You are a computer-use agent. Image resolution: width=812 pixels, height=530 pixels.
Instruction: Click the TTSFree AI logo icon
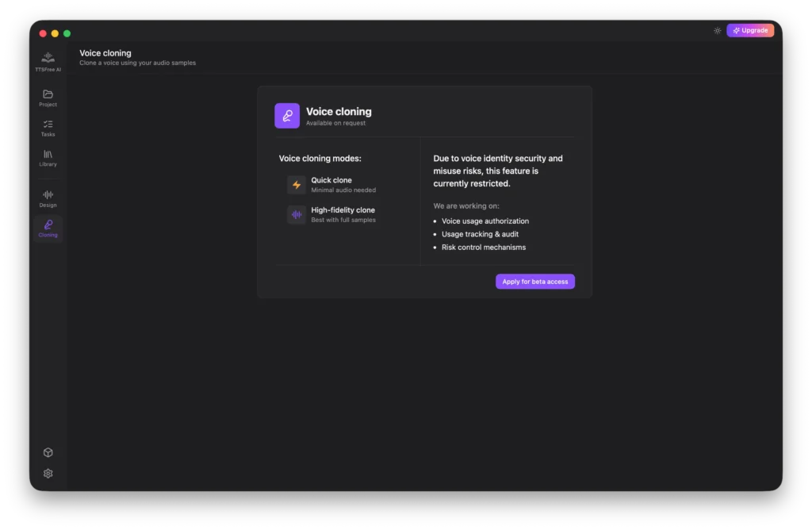click(48, 57)
